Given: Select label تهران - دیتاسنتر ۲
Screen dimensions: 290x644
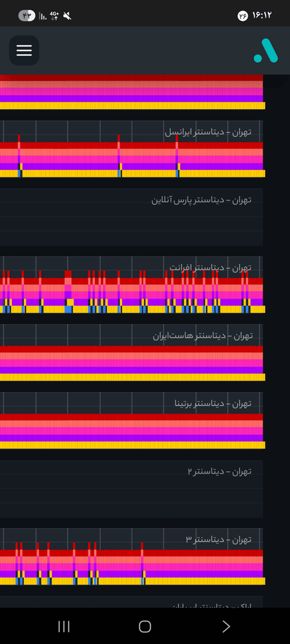Looking at the screenshot, I should tap(219, 471).
